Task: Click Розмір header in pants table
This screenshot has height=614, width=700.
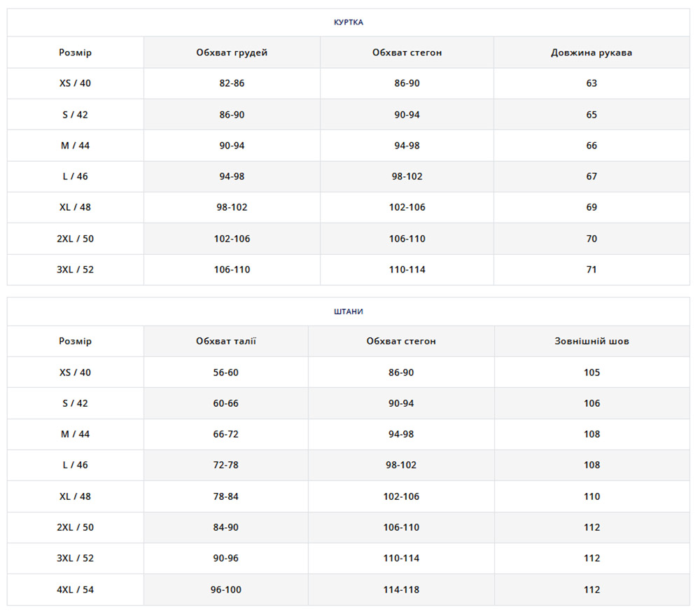Action: (x=75, y=341)
